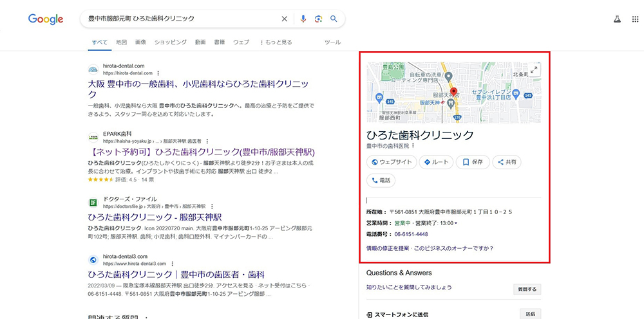
Task: Click the 質問する button
Action: coord(526,289)
